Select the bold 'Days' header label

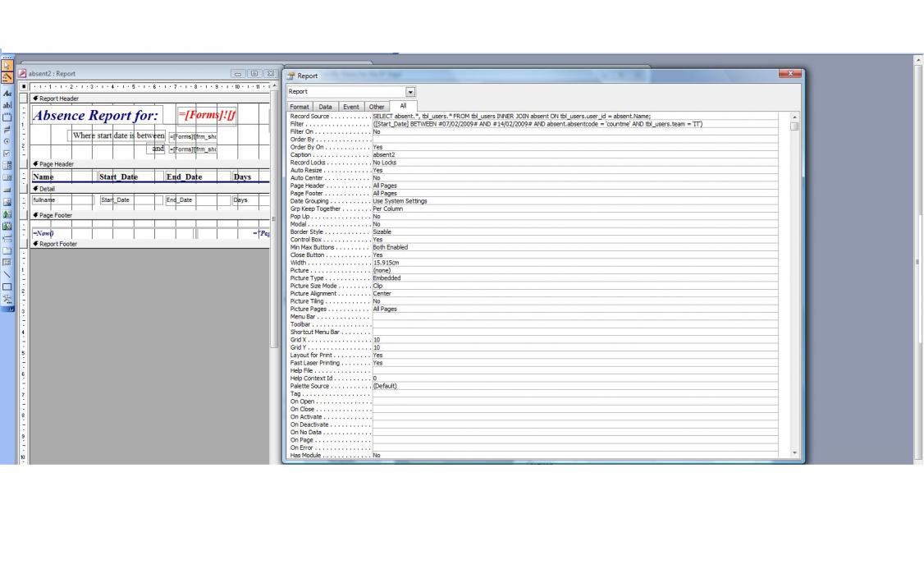(x=251, y=177)
